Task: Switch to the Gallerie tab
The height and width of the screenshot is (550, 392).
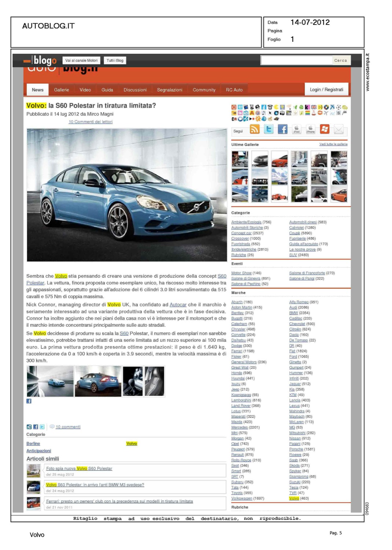Action: coord(61,90)
